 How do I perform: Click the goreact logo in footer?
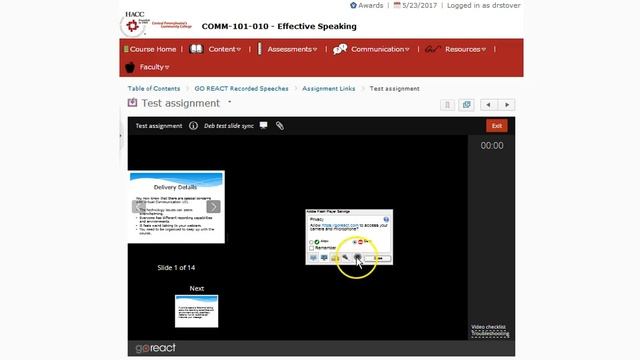tap(156, 348)
